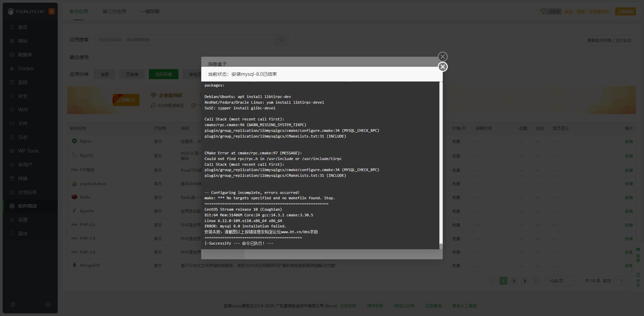Close the 当前状态 install status dialog
This screenshot has width=644, height=316.
coord(443,67)
